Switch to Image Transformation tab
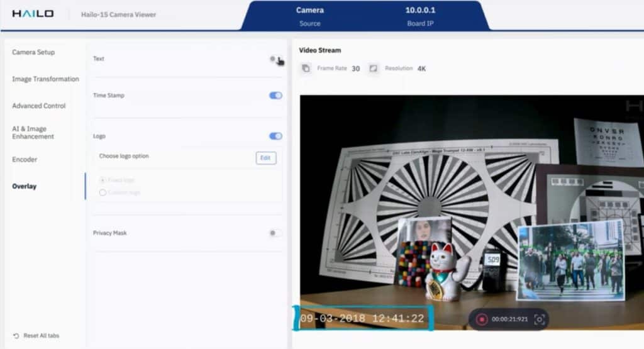The width and height of the screenshot is (644, 349). [x=45, y=79]
